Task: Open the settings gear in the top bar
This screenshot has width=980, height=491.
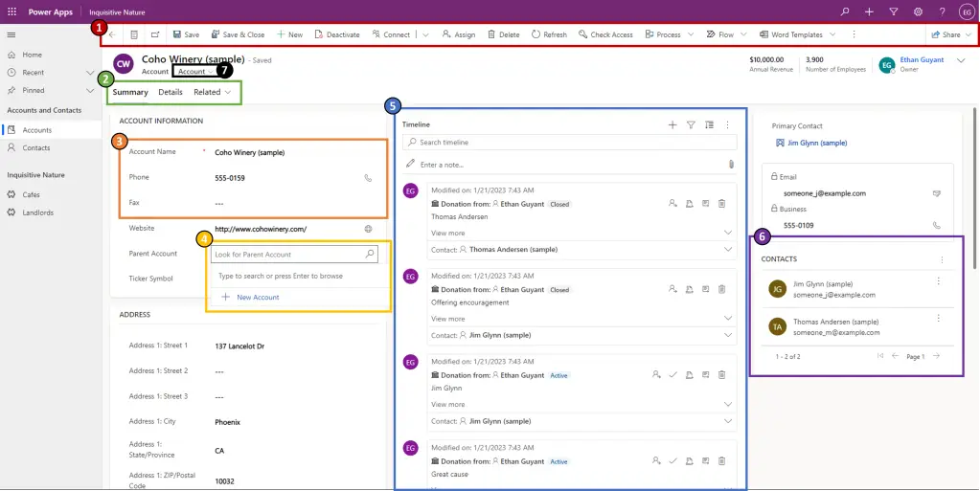Action: (918, 11)
